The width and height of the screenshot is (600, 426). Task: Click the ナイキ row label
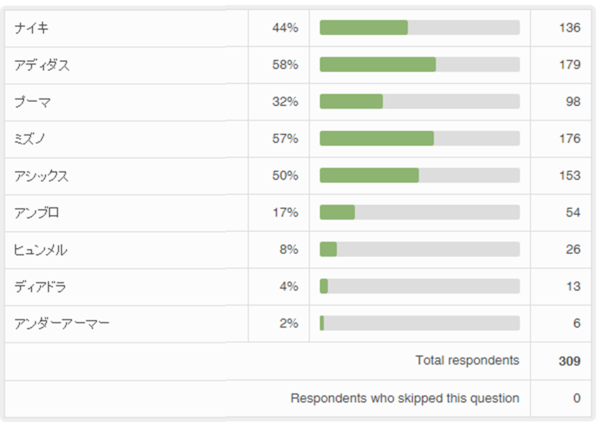tap(34, 28)
